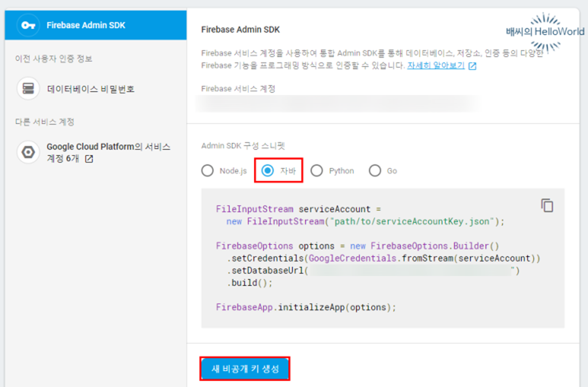Click external link icon beside 자세히 알아보기
The image size is (588, 387).
(x=472, y=66)
